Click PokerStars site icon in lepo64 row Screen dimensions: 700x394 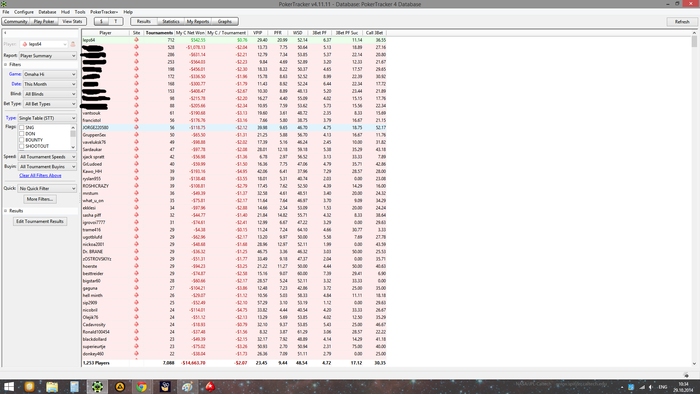(x=136, y=40)
